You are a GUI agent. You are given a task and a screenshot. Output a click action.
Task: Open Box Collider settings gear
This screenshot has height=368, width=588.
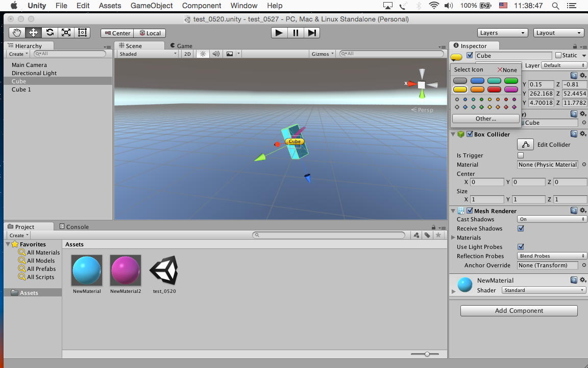(583, 134)
